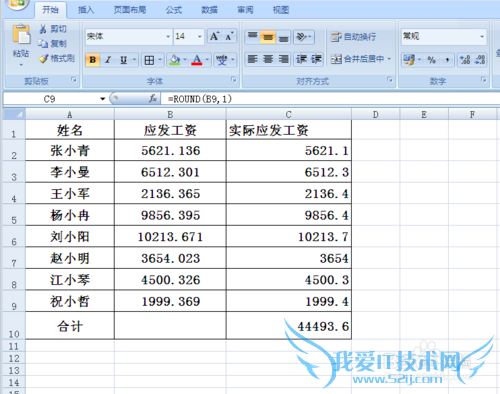Image resolution: width=500 pixels, height=394 pixels.
Task: Open the 对齐方式 alignment dialog launcher
Action: [x=389, y=80]
